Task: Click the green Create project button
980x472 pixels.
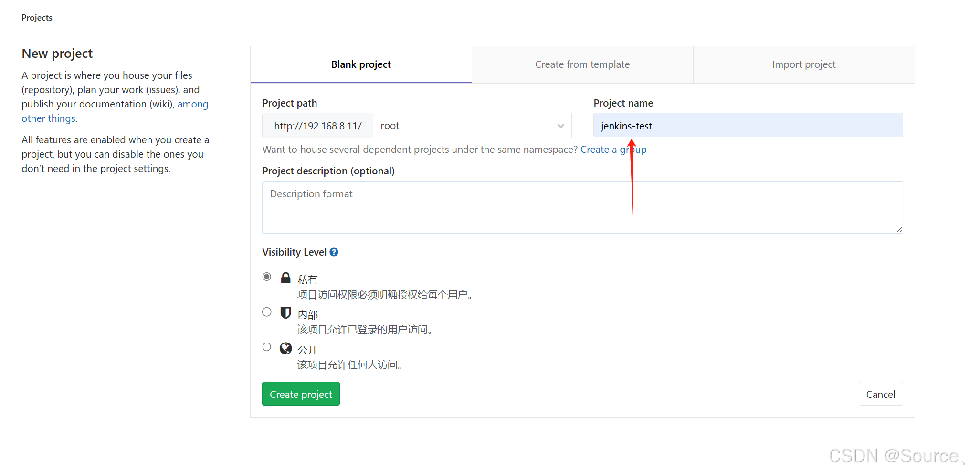Action: tap(301, 394)
